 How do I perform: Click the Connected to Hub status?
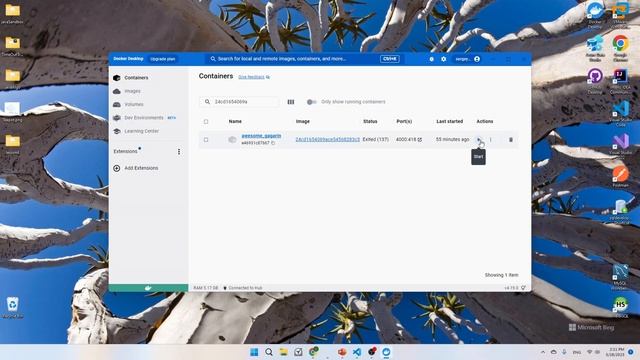pyautogui.click(x=242, y=288)
